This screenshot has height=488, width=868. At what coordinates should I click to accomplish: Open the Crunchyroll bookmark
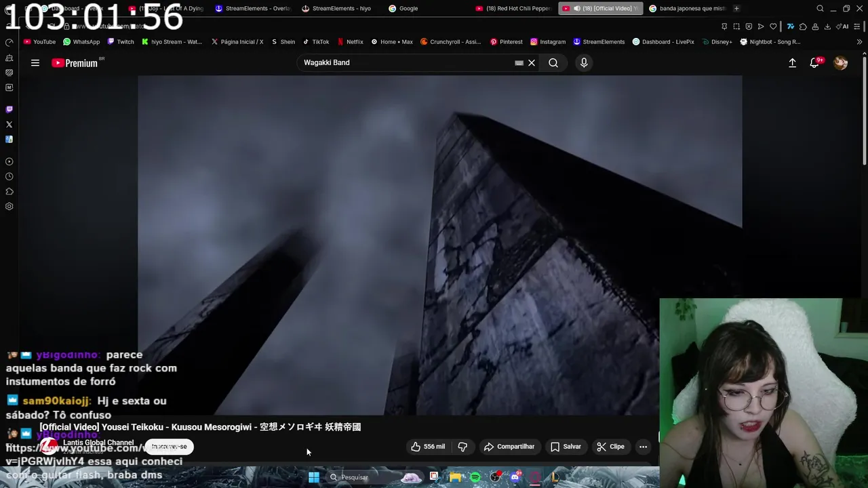(x=451, y=42)
